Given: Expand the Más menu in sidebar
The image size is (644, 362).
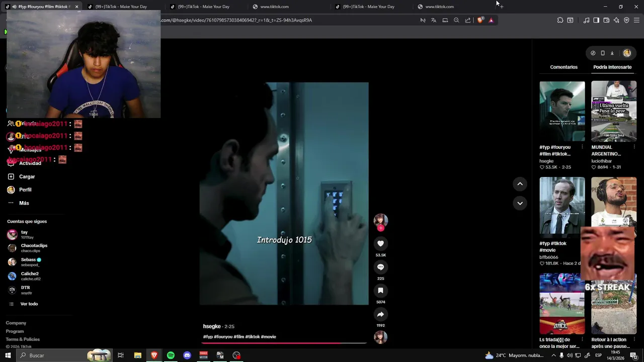Looking at the screenshot, I should pos(18,203).
